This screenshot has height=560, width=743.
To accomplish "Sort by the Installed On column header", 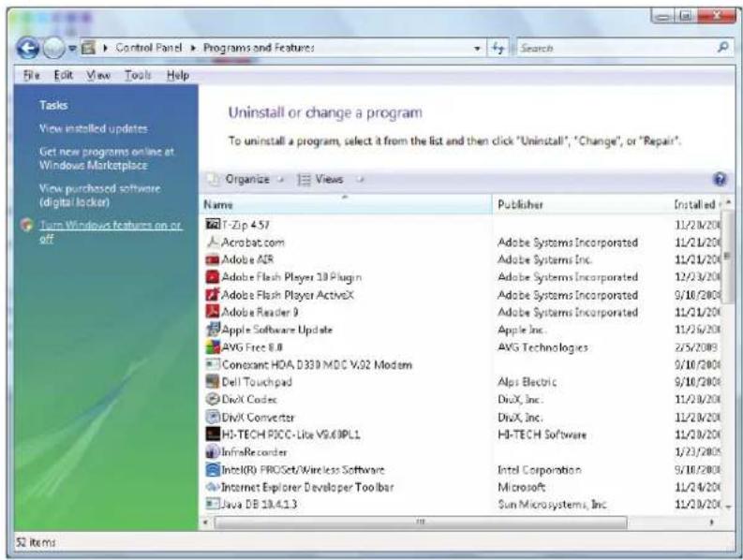I will (695, 205).
